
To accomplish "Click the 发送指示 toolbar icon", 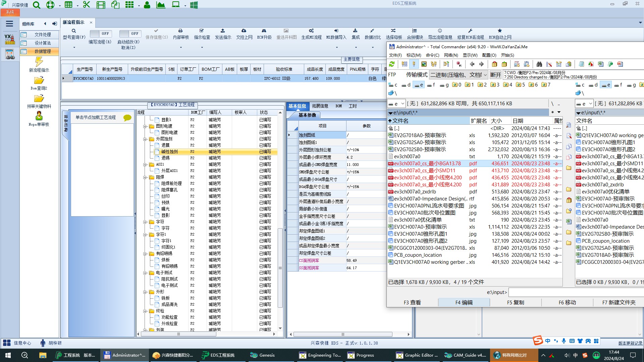I will point(223,31).
